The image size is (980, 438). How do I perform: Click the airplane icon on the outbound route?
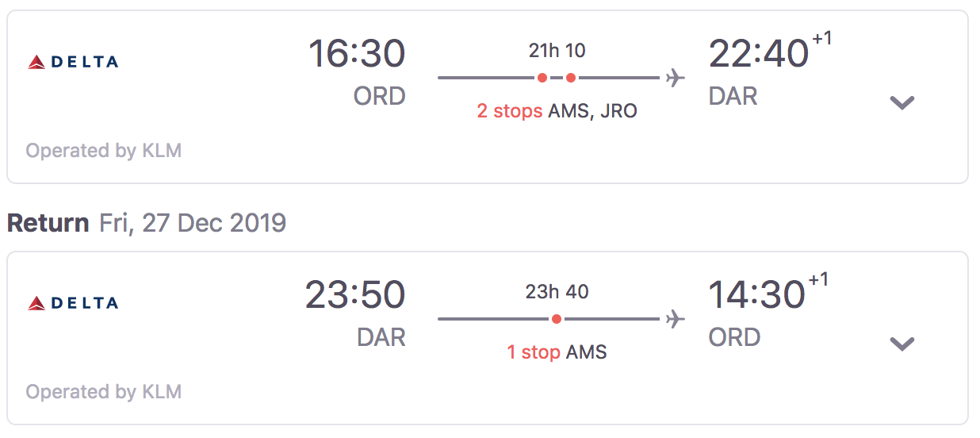point(675,78)
